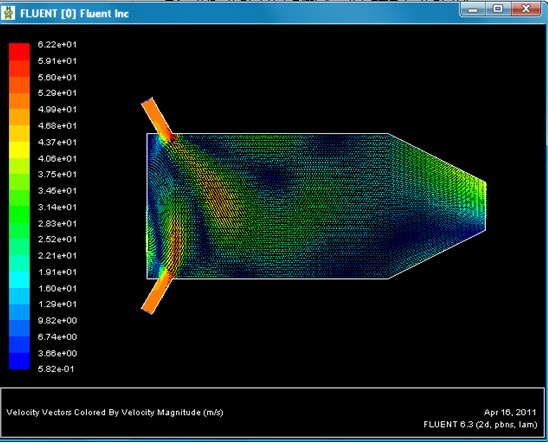Click the 6.22e+01 legend value

(57, 45)
